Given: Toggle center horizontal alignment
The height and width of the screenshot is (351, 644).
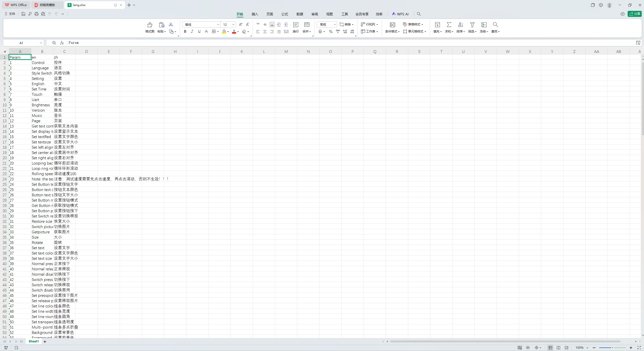Looking at the screenshot, I should (265, 31).
